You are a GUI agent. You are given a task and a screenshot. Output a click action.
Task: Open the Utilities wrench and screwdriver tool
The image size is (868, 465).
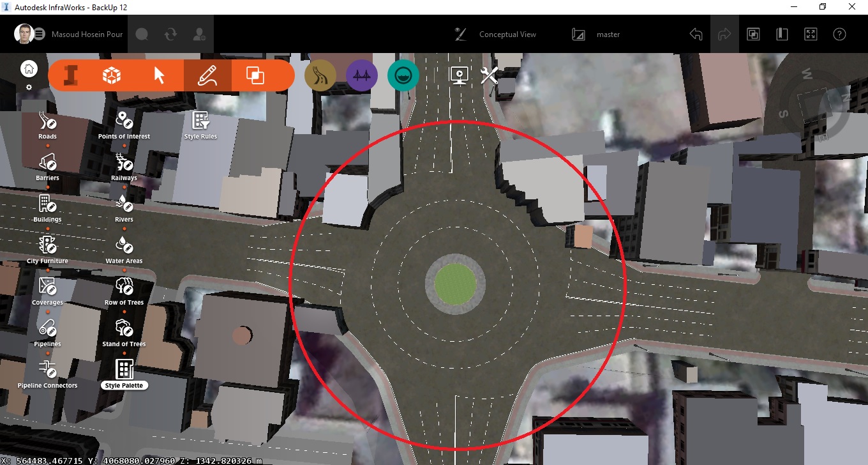point(489,75)
